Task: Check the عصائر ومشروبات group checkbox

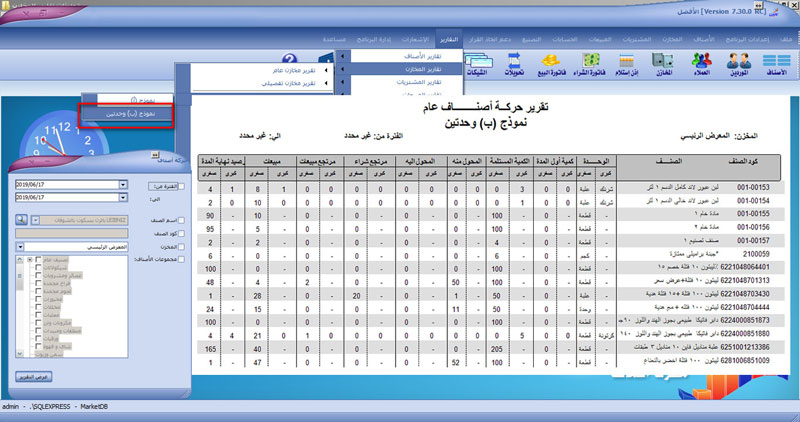Action: tap(38, 276)
